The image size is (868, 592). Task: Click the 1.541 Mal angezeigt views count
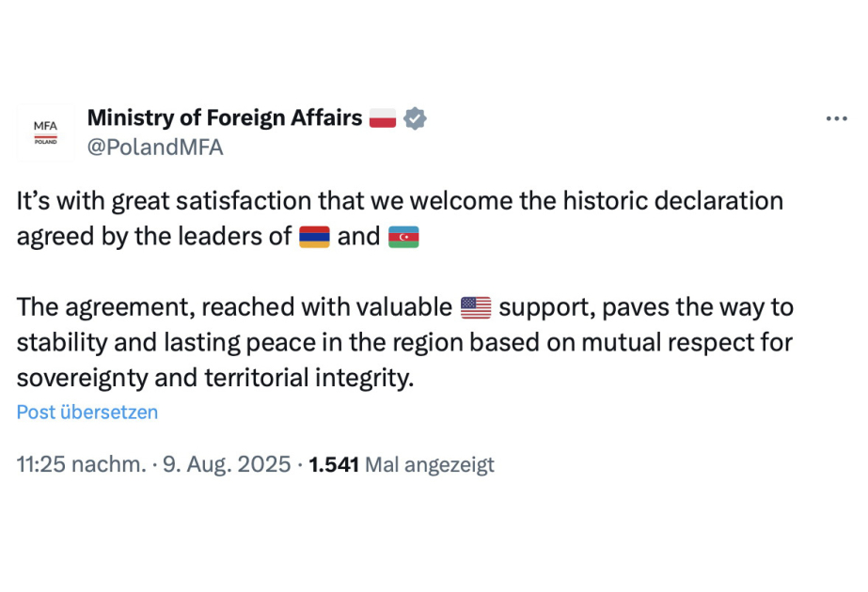tap(400, 463)
